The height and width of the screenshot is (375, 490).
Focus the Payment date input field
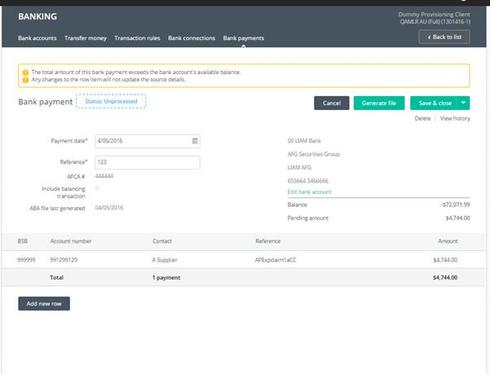click(x=148, y=141)
